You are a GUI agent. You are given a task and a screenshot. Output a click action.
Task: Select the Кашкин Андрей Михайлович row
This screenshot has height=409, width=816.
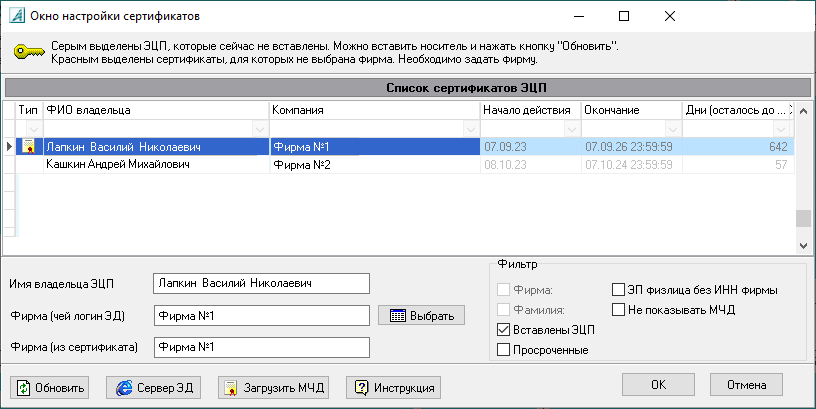click(118, 164)
